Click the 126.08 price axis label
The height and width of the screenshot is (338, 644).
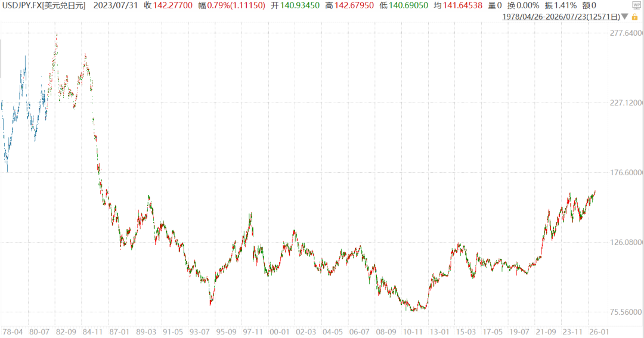[x=626, y=242]
